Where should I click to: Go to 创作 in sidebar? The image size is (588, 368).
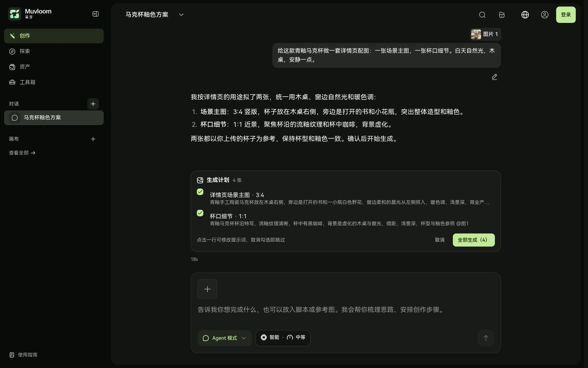[54, 36]
